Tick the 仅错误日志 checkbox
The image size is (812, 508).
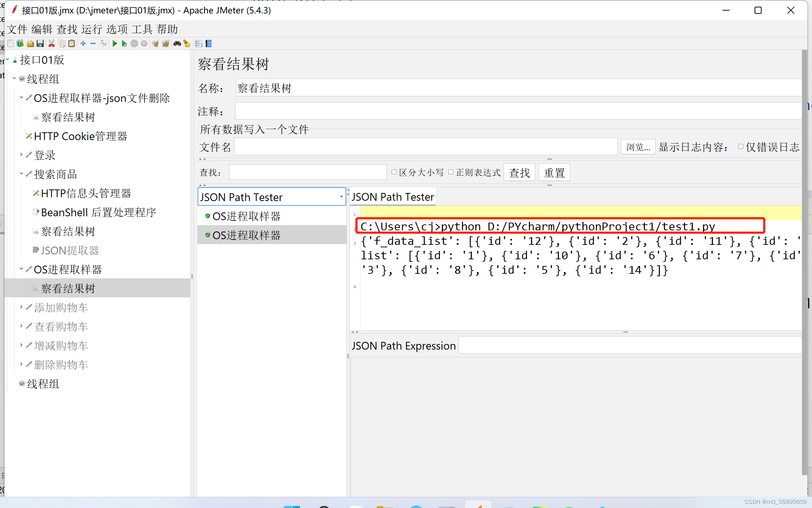click(741, 147)
